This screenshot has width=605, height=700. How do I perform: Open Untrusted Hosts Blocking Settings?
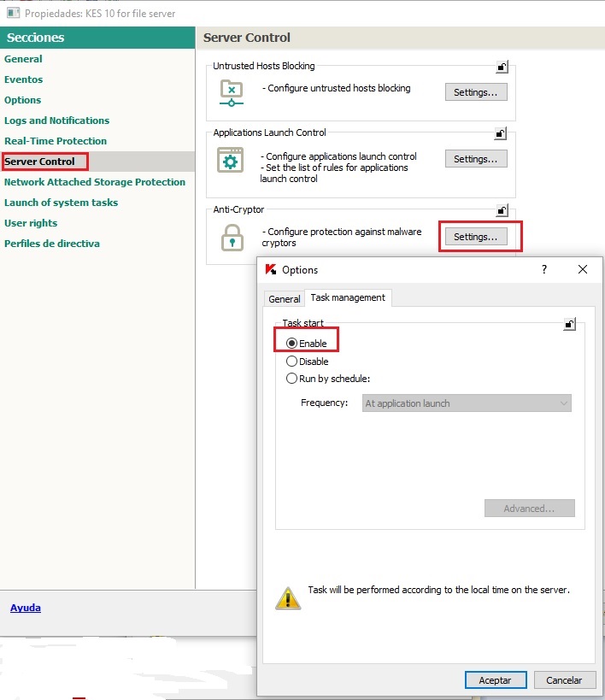(x=476, y=92)
